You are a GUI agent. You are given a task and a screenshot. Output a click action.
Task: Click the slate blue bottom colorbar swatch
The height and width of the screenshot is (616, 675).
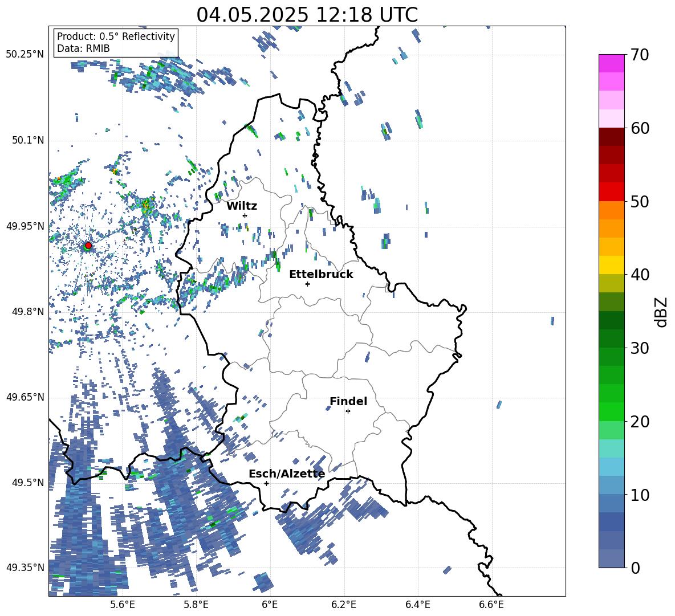(611, 558)
